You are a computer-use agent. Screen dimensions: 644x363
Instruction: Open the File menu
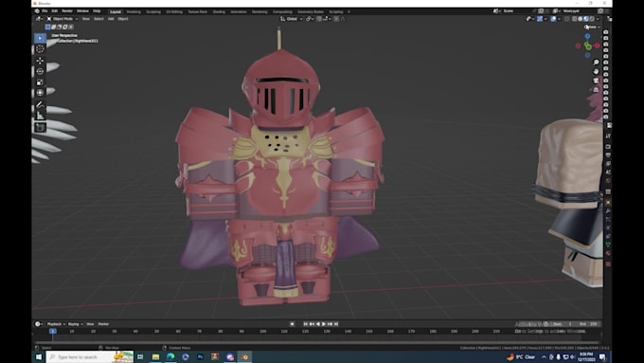tap(45, 11)
